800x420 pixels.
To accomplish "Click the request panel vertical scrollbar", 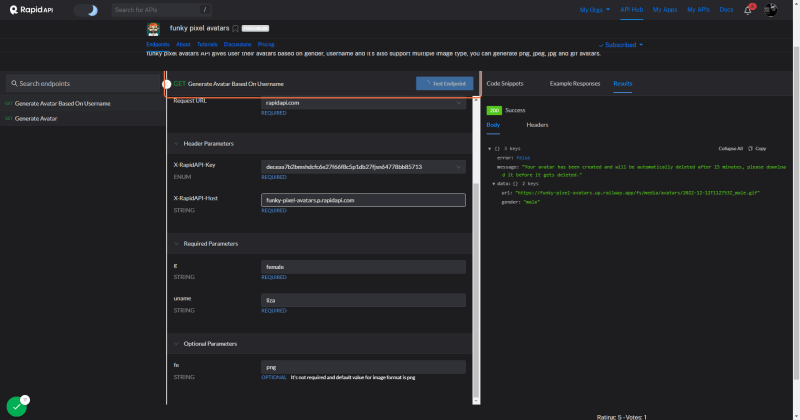I will [476, 291].
